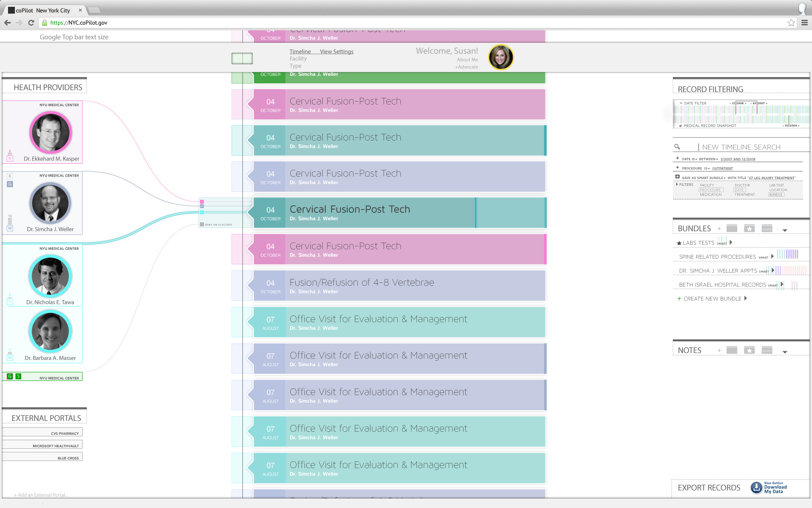This screenshot has height=508, width=812.
Task: Toggle the Facility filter tag
Action: coord(707,185)
